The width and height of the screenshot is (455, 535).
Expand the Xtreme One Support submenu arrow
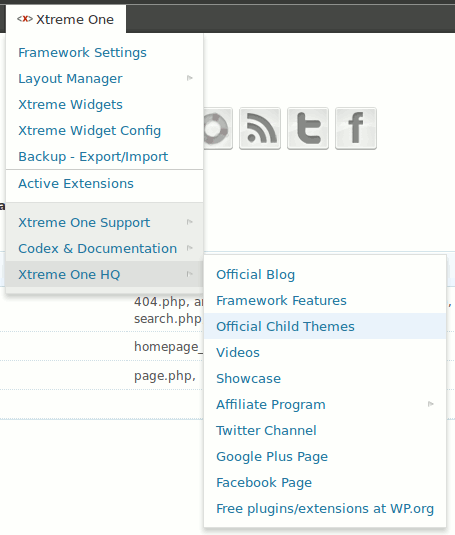(x=190, y=222)
